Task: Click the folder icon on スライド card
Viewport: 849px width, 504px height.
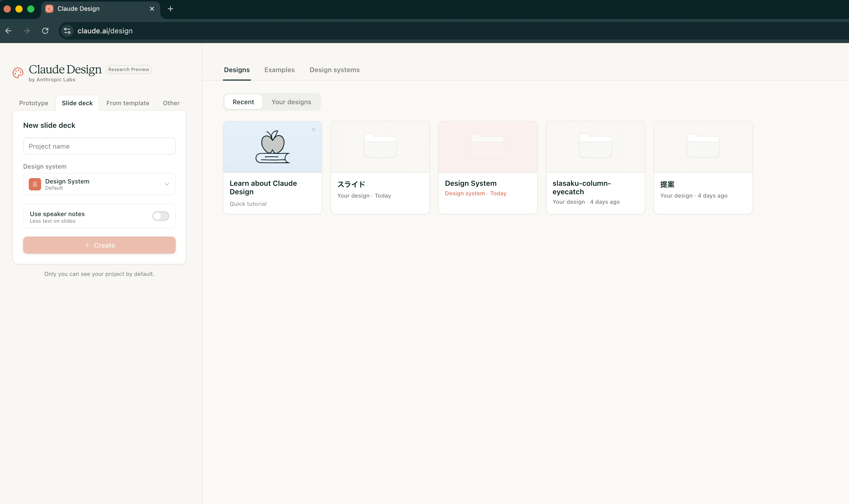Action: pyautogui.click(x=380, y=146)
